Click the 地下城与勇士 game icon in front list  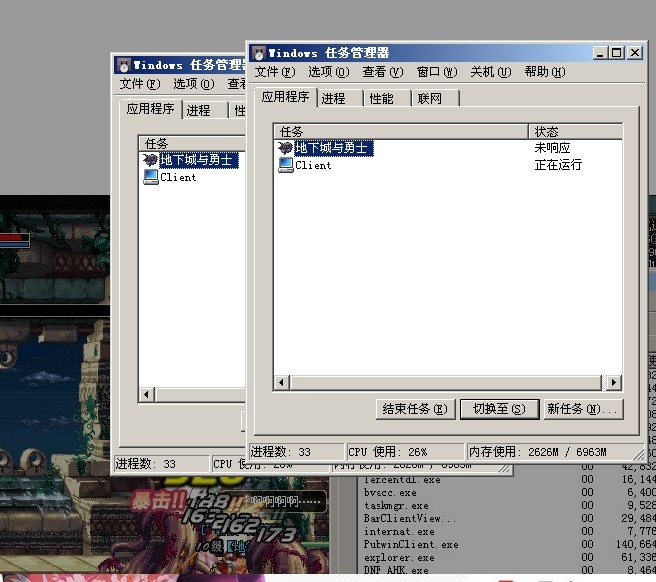285,148
